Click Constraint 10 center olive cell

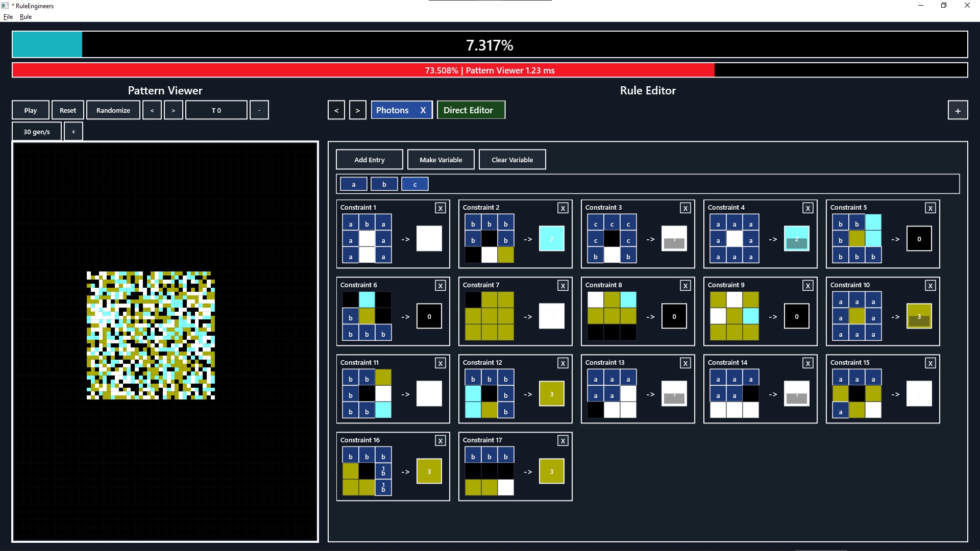(857, 316)
